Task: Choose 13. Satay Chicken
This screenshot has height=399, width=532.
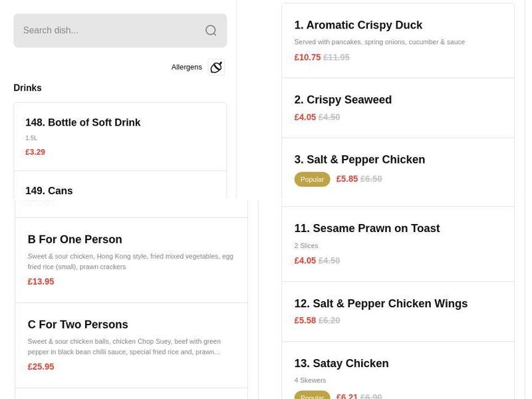Action: click(341, 363)
